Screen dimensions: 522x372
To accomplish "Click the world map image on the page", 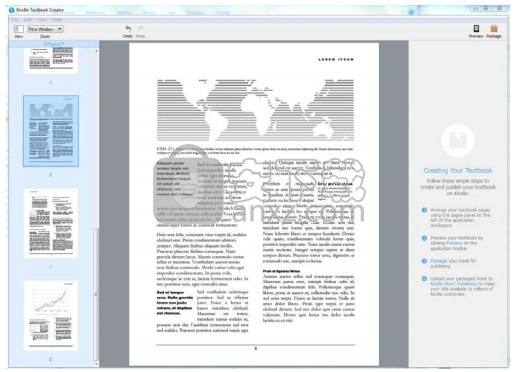I will [x=255, y=110].
